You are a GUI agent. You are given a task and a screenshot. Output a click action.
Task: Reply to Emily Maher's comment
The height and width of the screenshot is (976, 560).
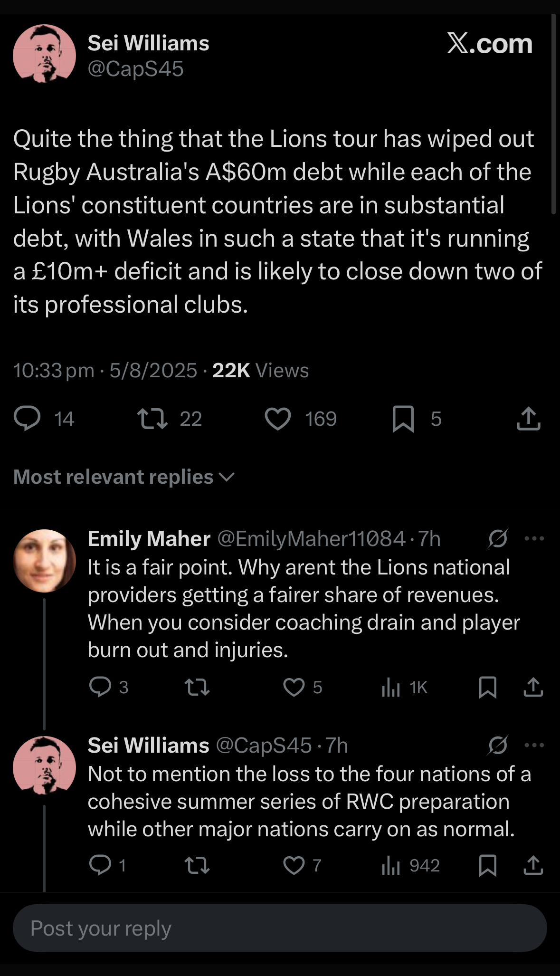click(100, 687)
